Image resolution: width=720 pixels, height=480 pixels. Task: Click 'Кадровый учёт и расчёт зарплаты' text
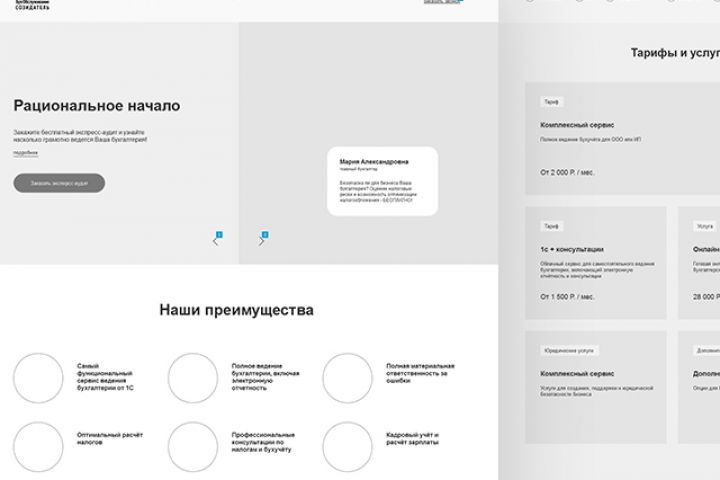pyautogui.click(x=412, y=439)
